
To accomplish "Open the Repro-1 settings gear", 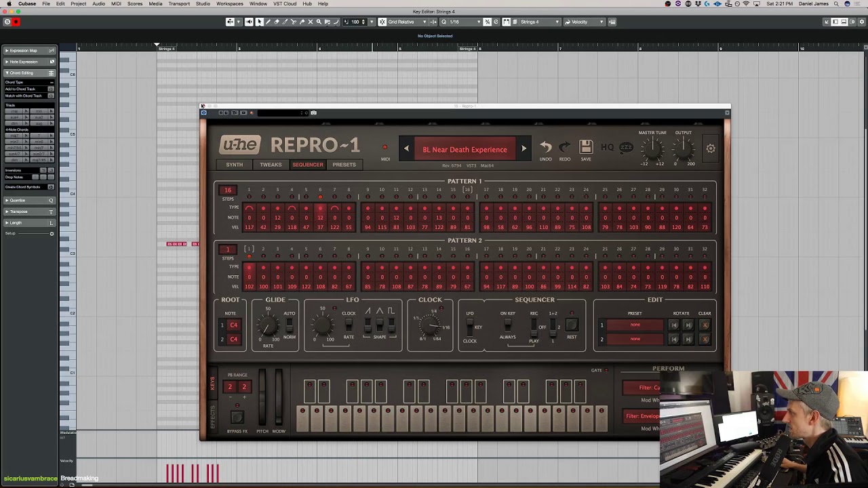I will (x=710, y=148).
